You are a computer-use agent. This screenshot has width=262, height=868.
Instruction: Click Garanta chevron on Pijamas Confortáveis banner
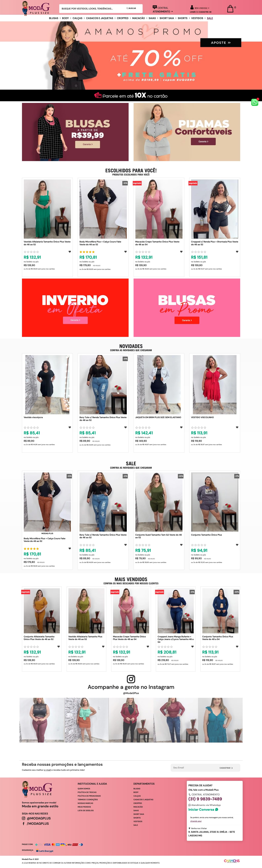203,142
